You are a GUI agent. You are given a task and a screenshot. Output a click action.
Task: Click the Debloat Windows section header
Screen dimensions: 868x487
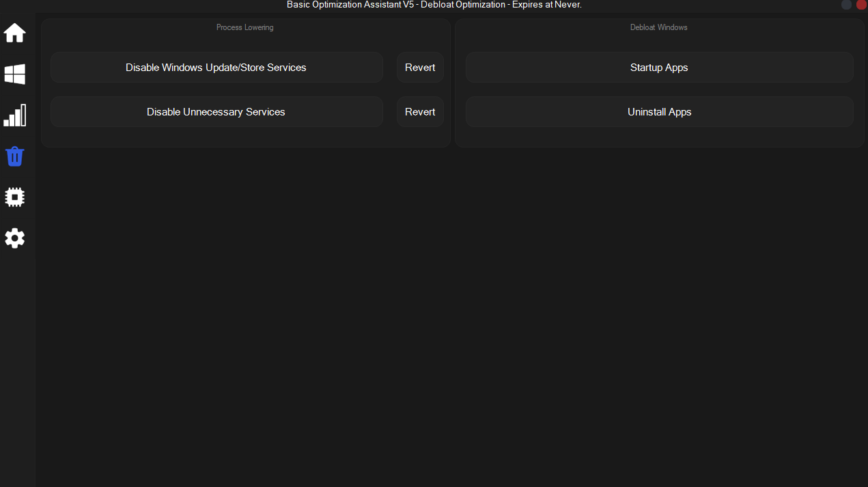click(658, 27)
